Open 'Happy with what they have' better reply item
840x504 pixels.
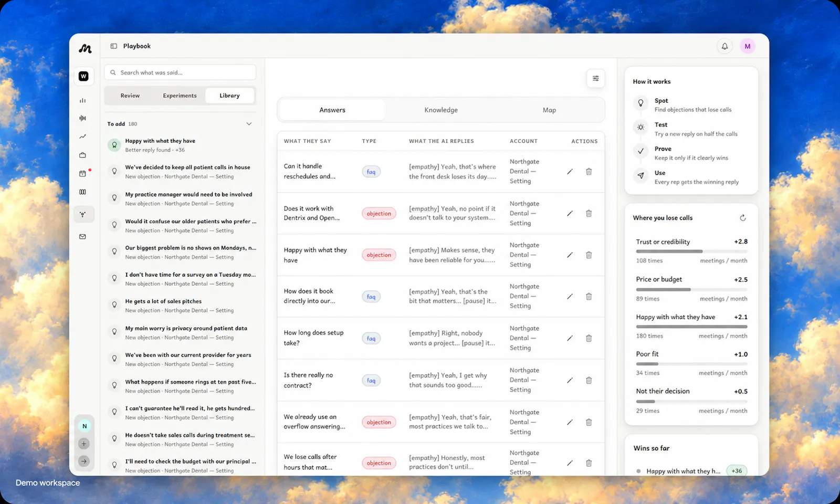(182, 145)
